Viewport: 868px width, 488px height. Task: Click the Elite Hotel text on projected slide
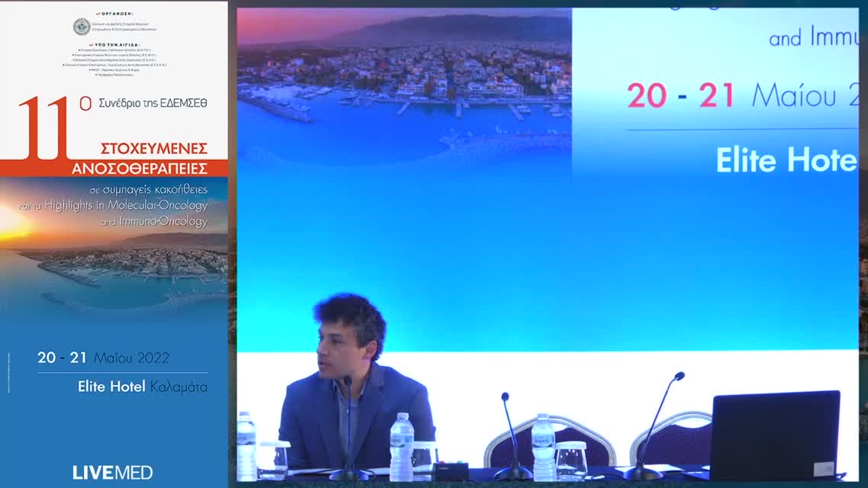coord(786,160)
